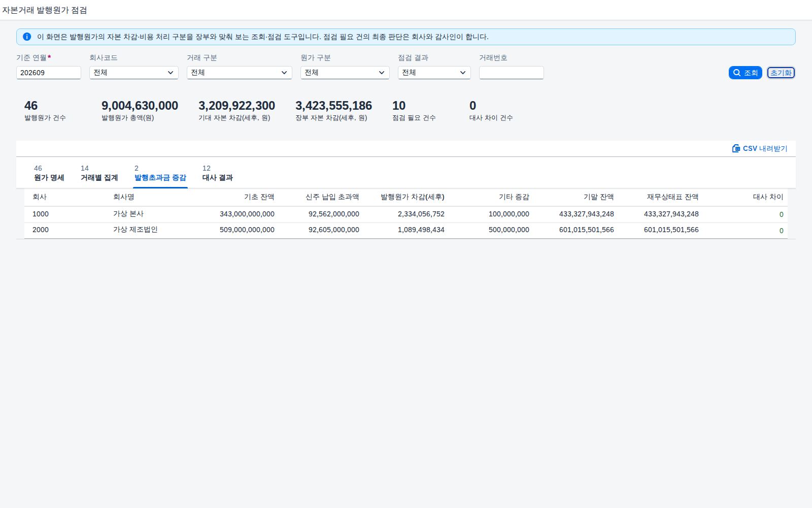
Task: Click the 기말 잔액 column header
Action: click(x=598, y=197)
